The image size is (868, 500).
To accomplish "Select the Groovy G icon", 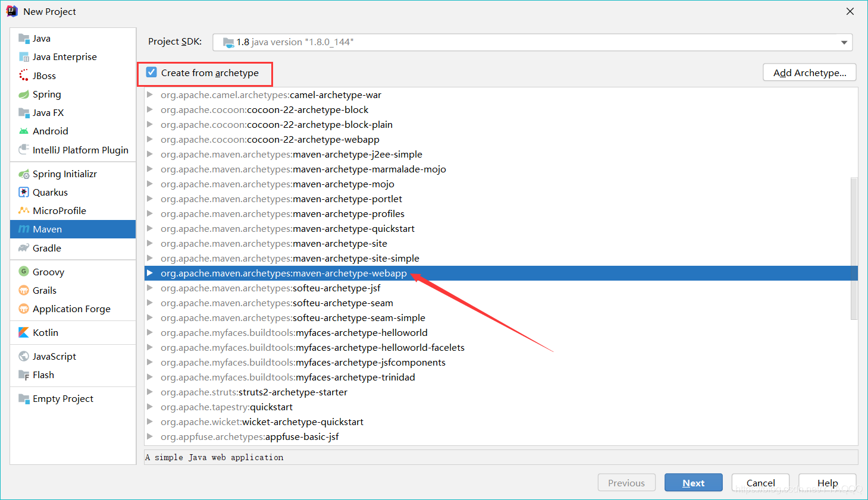I will coord(24,272).
